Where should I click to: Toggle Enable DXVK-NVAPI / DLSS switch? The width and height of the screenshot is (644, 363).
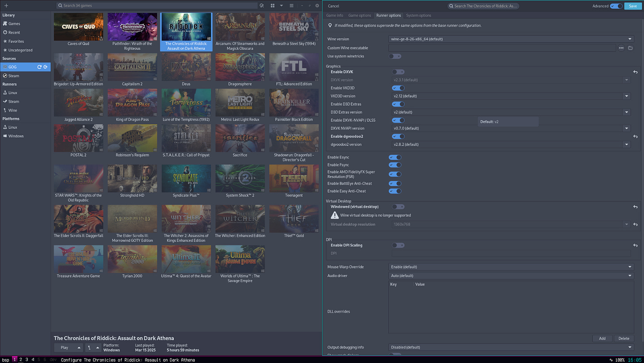[x=398, y=120]
